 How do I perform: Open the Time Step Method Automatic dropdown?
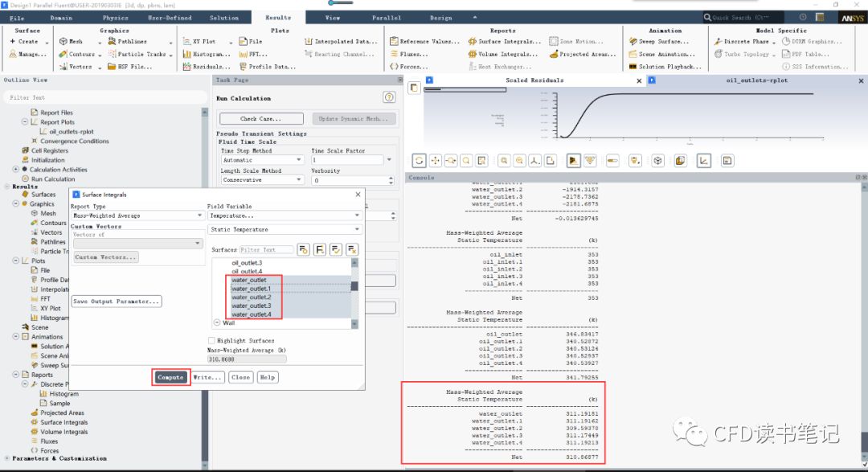[262, 159]
